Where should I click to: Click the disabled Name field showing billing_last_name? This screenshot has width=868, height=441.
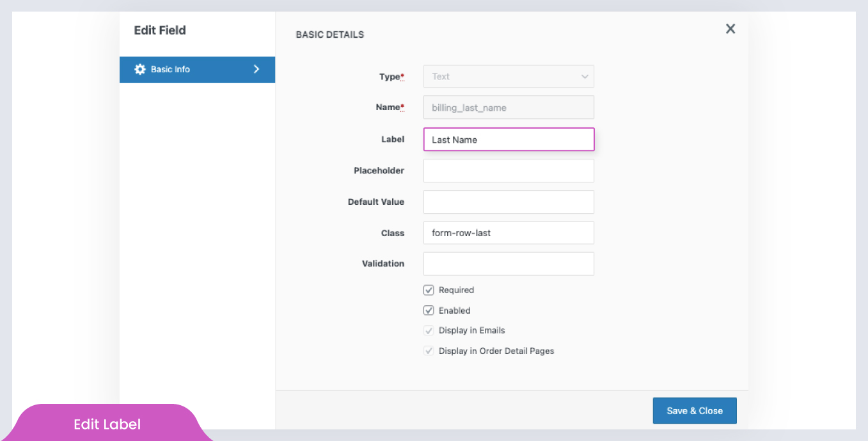click(x=509, y=107)
